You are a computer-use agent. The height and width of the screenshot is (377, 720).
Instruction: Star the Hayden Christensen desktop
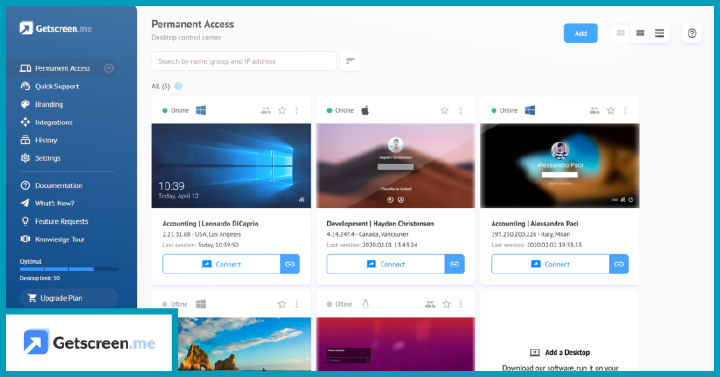point(444,110)
